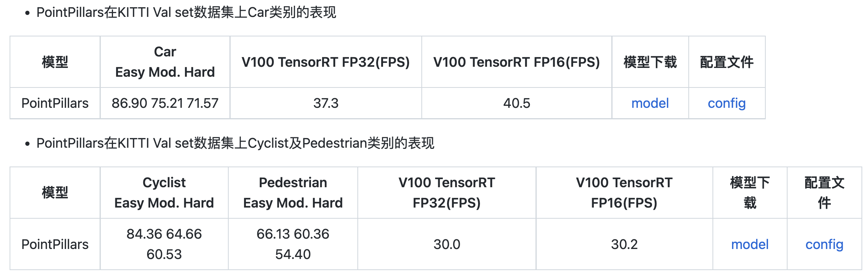Image resolution: width=868 pixels, height=277 pixels.
Task: Click the Car table's 模型下载 header
Action: pos(650,62)
